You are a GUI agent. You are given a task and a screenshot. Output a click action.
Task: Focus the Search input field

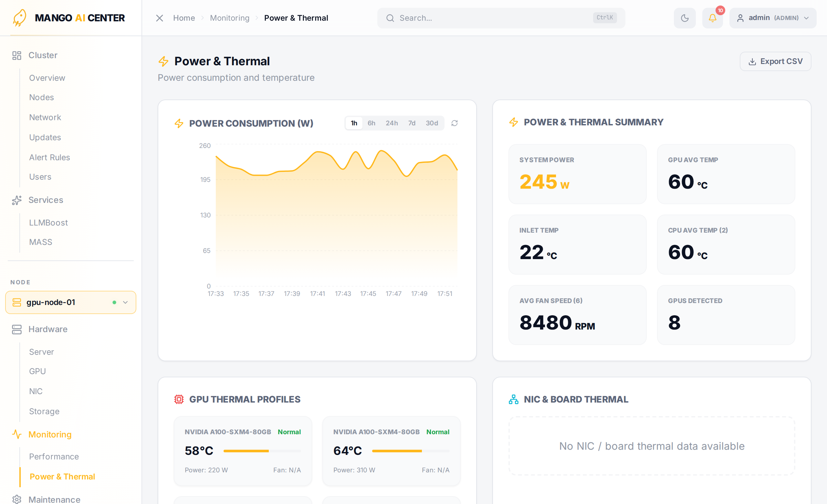pyautogui.click(x=501, y=18)
